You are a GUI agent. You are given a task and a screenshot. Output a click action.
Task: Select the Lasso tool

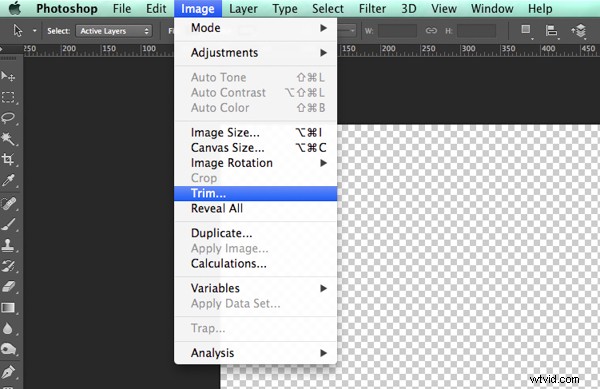(x=8, y=118)
